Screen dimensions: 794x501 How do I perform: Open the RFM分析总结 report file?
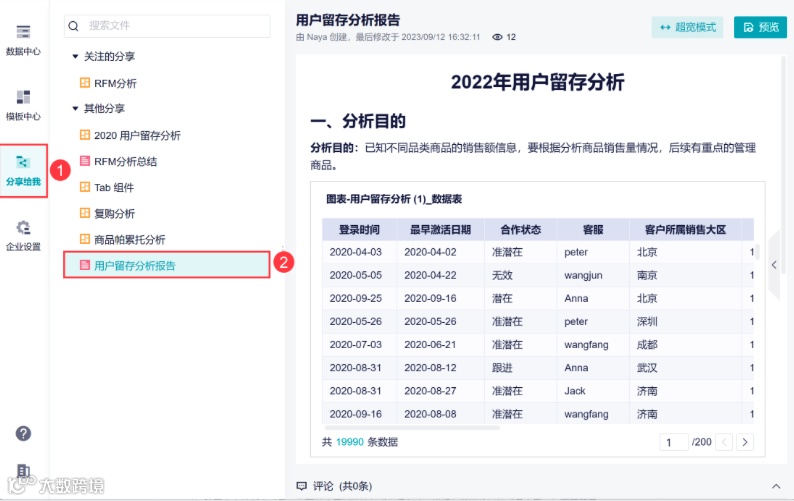[x=125, y=162]
